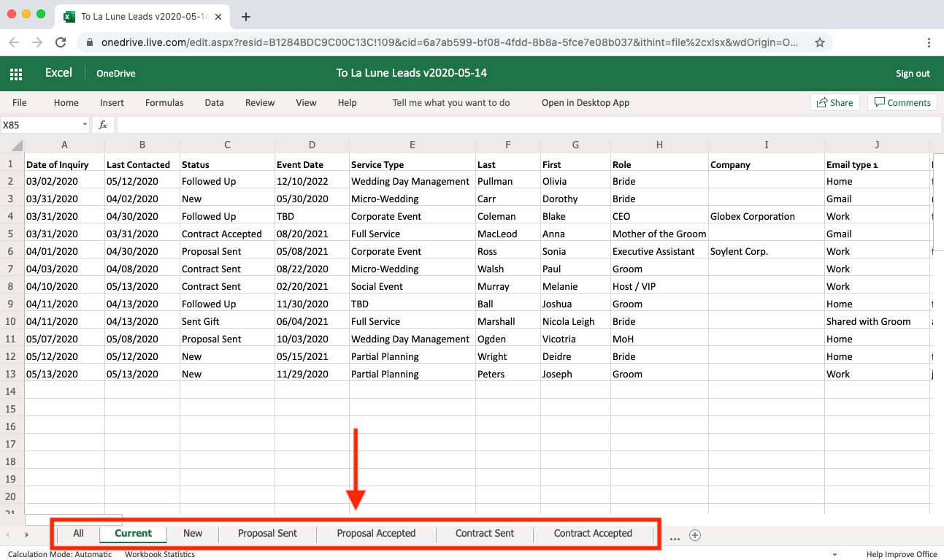Viewport: 944px width, 560px height.
Task: Select row 5 header
Action: pyautogui.click(x=11, y=234)
